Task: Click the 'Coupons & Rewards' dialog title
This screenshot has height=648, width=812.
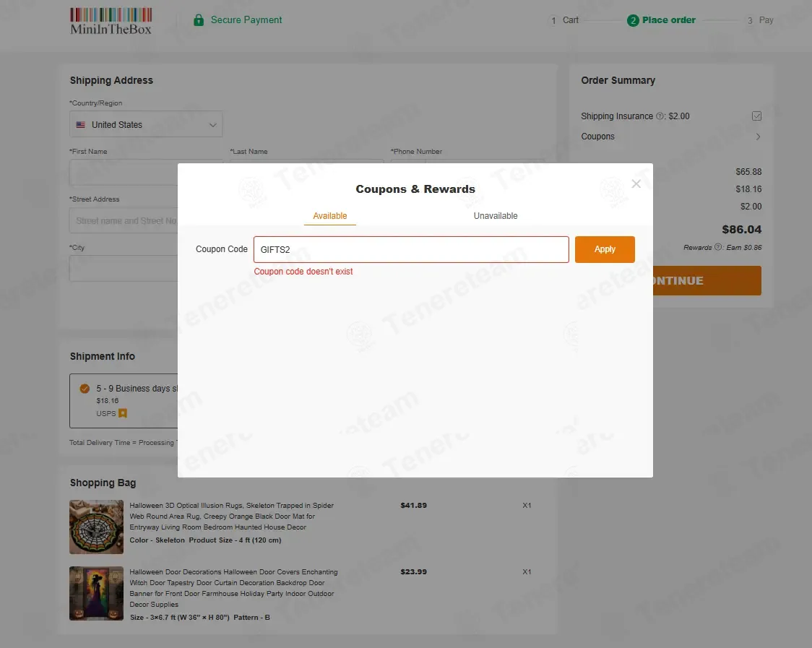Action: [x=415, y=189]
